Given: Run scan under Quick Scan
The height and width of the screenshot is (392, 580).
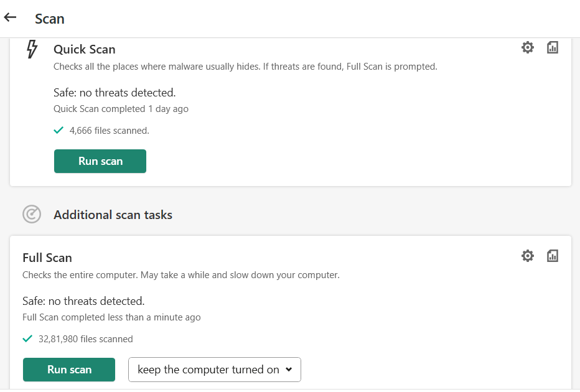Looking at the screenshot, I should coord(100,161).
